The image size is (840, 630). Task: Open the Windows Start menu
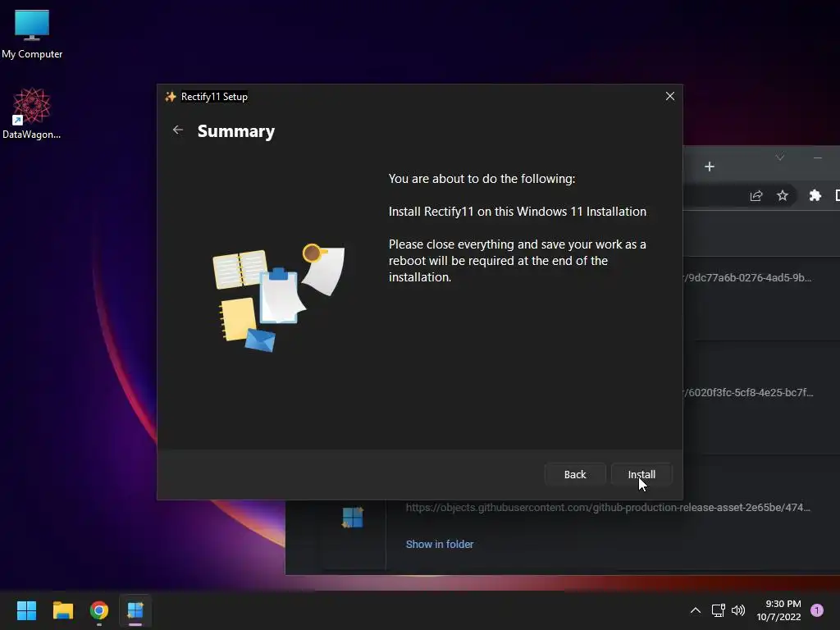point(26,610)
